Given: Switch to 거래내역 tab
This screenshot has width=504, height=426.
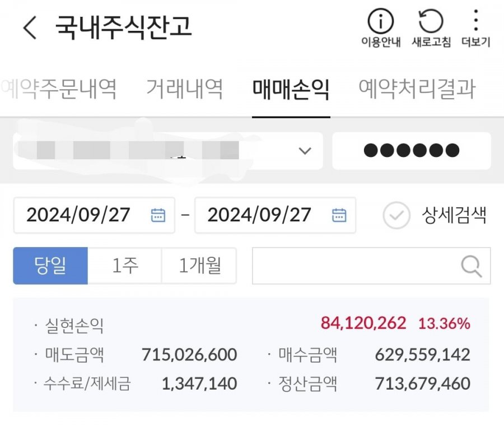Looking at the screenshot, I should tap(184, 89).
